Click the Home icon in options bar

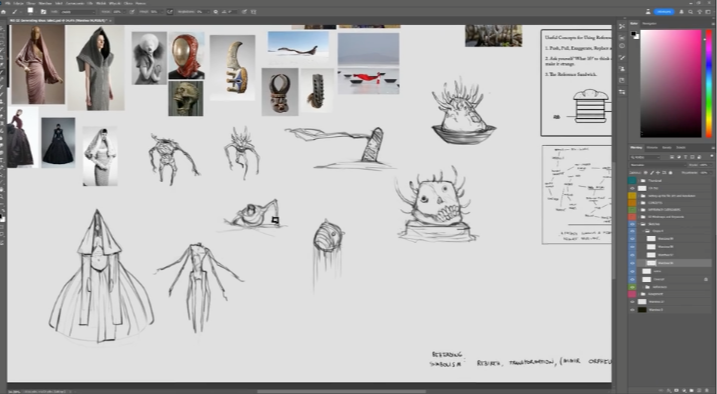point(4,11)
